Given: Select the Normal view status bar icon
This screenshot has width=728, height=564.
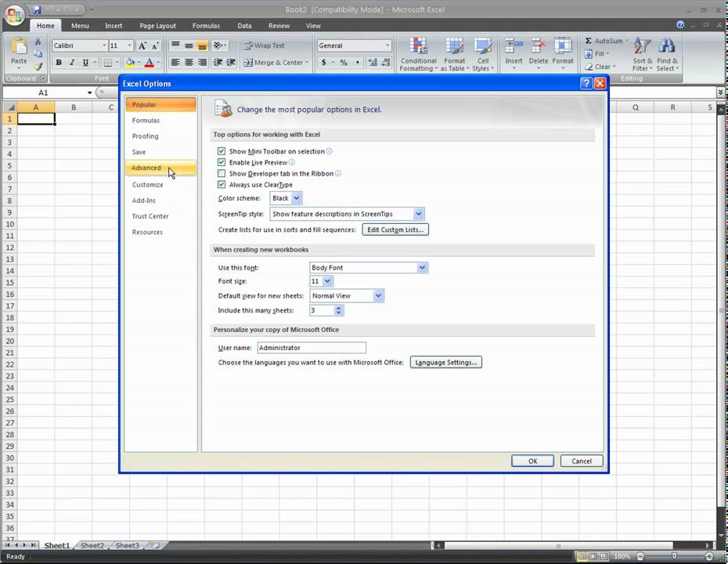Looking at the screenshot, I should [x=582, y=556].
